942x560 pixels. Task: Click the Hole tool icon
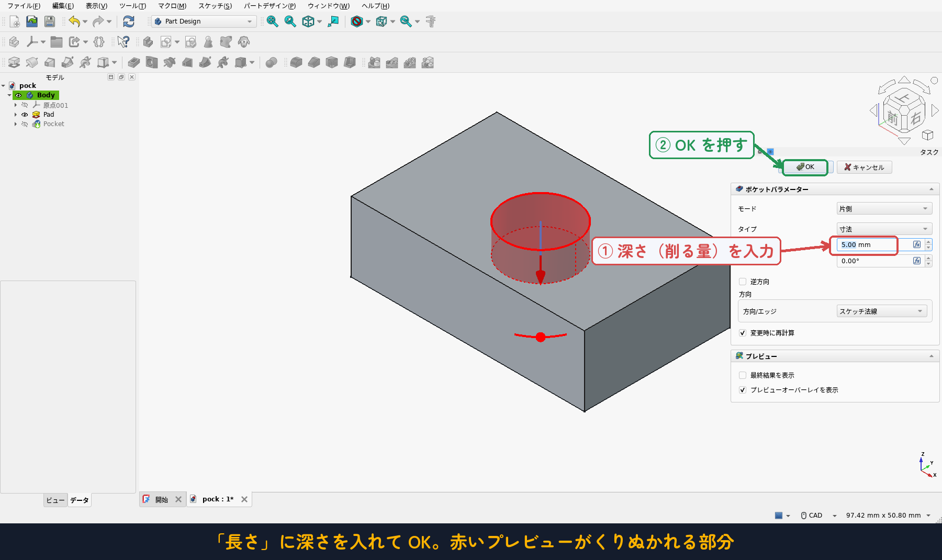click(152, 63)
